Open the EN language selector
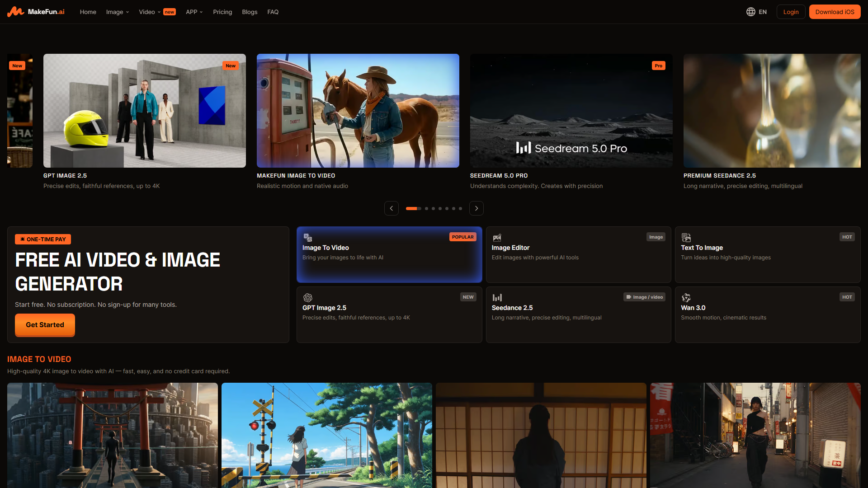The image size is (868, 488). [x=757, y=12]
